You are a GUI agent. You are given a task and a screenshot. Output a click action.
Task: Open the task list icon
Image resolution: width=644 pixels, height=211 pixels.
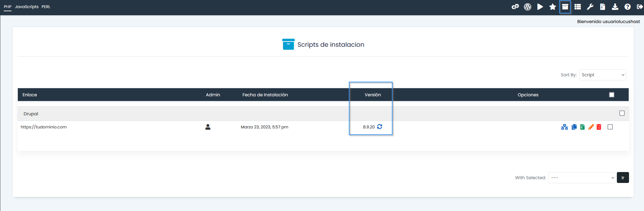tap(578, 7)
